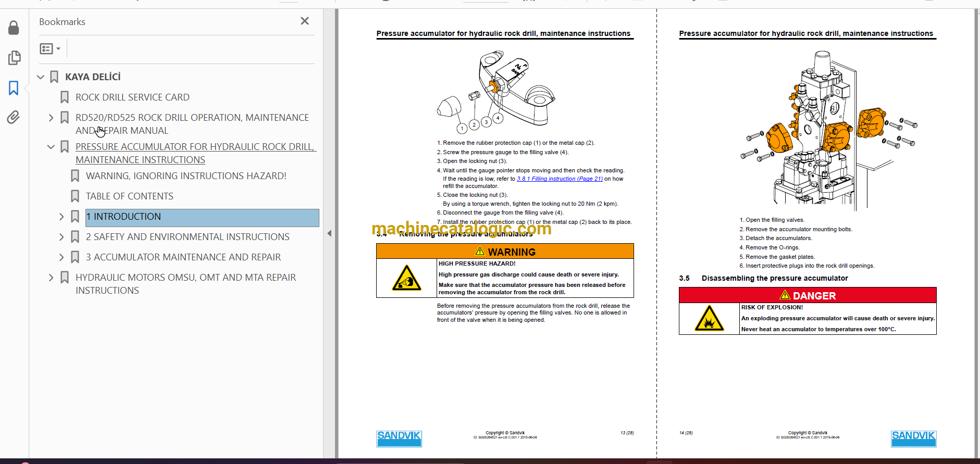The height and width of the screenshot is (464, 980).
Task: Expand 3 Accumulator Maintenance and Repair
Action: (61, 257)
